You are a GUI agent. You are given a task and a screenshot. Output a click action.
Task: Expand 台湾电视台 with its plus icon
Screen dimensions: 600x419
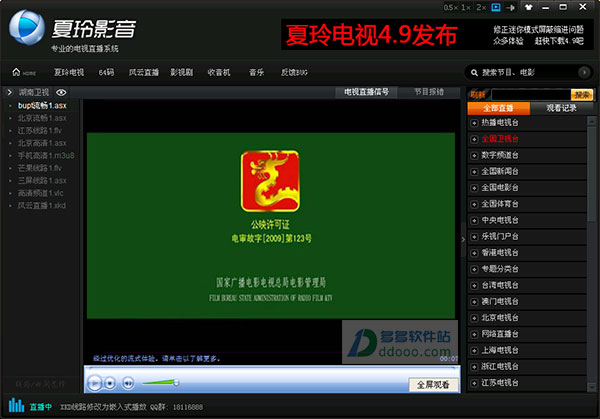click(x=474, y=286)
